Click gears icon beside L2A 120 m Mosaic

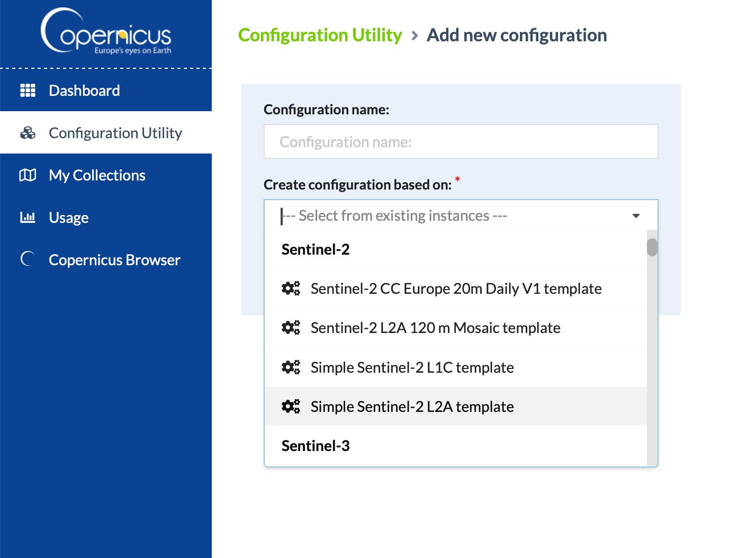291,328
